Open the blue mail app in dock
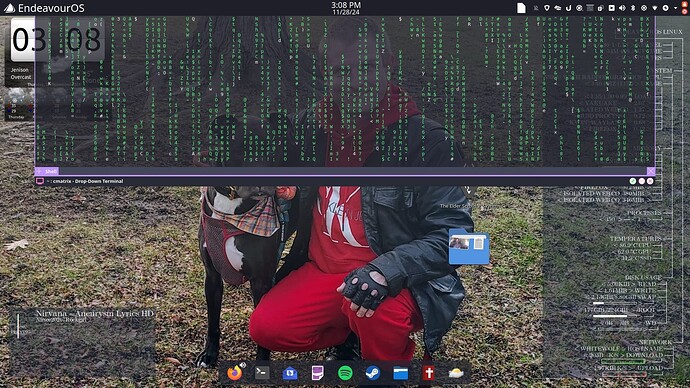 click(x=290, y=373)
